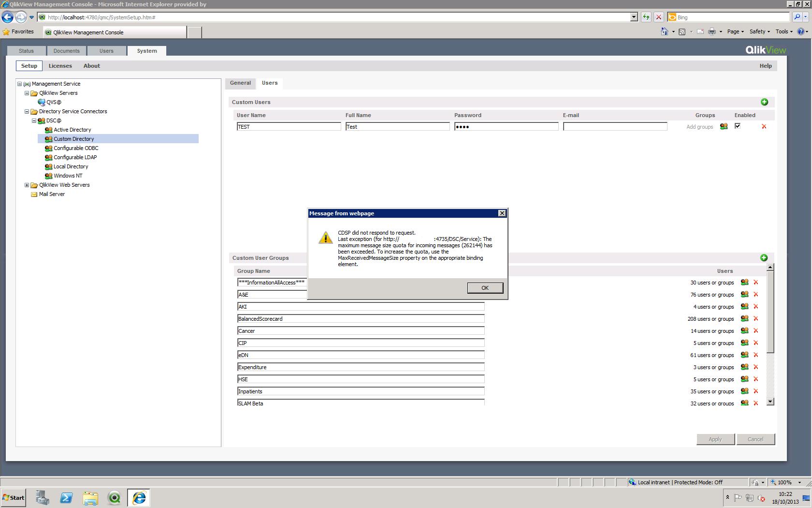This screenshot has width=812, height=508.
Task: Delete the Inpatients group
Action: click(756, 391)
